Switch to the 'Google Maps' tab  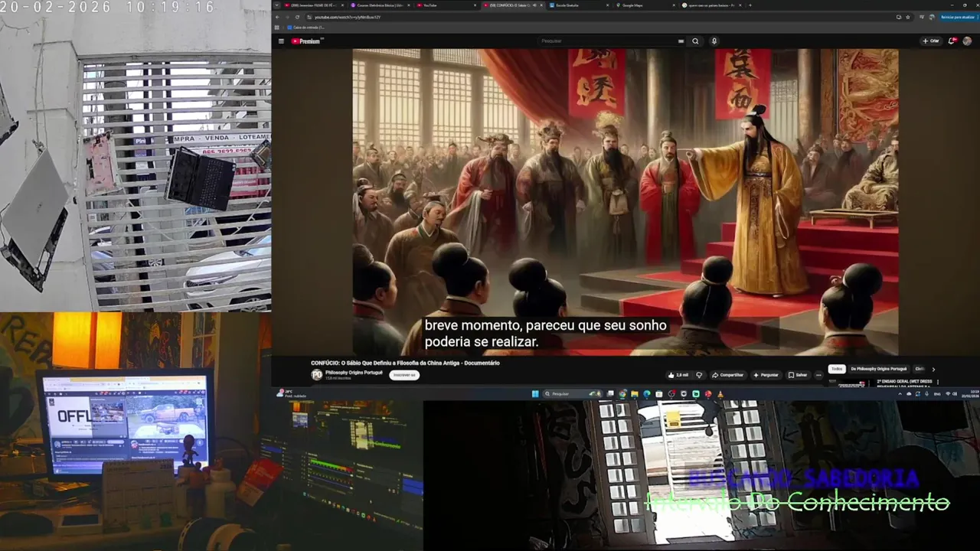[646, 5]
